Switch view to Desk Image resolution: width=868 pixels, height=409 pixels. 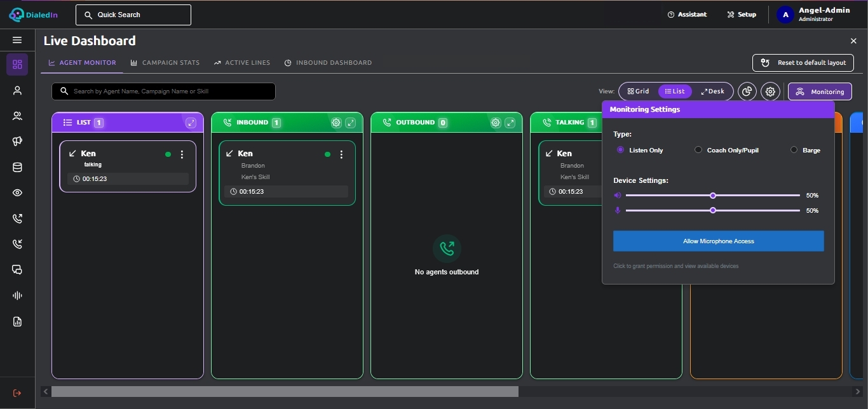713,91
